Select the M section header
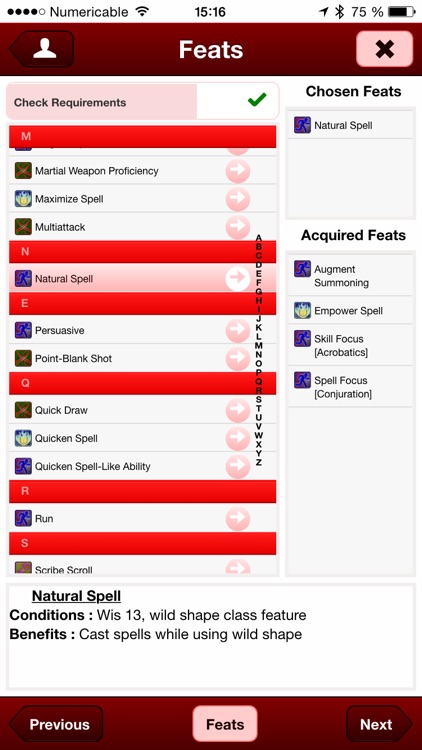The image size is (422, 750). 143,136
